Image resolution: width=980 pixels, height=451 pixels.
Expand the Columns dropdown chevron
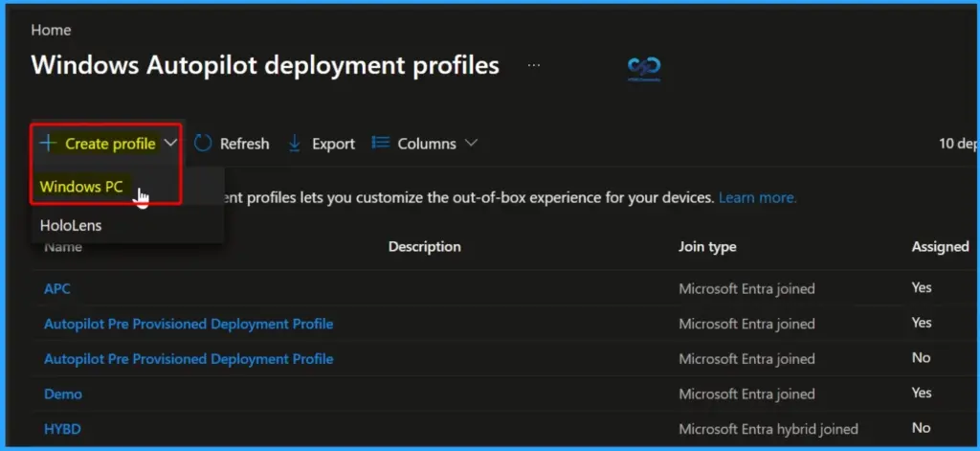(471, 144)
